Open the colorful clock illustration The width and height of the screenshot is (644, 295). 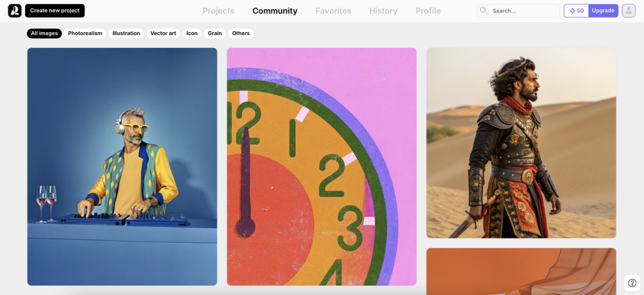[x=321, y=167]
